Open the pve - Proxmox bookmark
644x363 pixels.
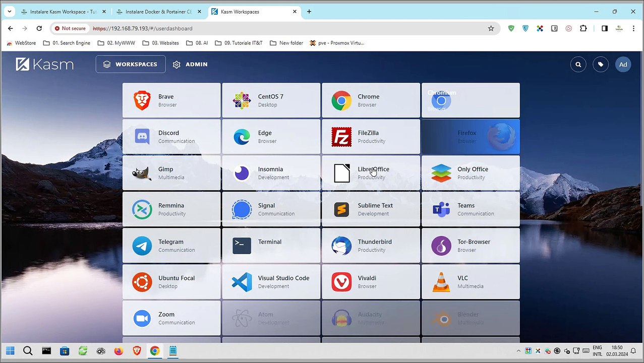(337, 43)
